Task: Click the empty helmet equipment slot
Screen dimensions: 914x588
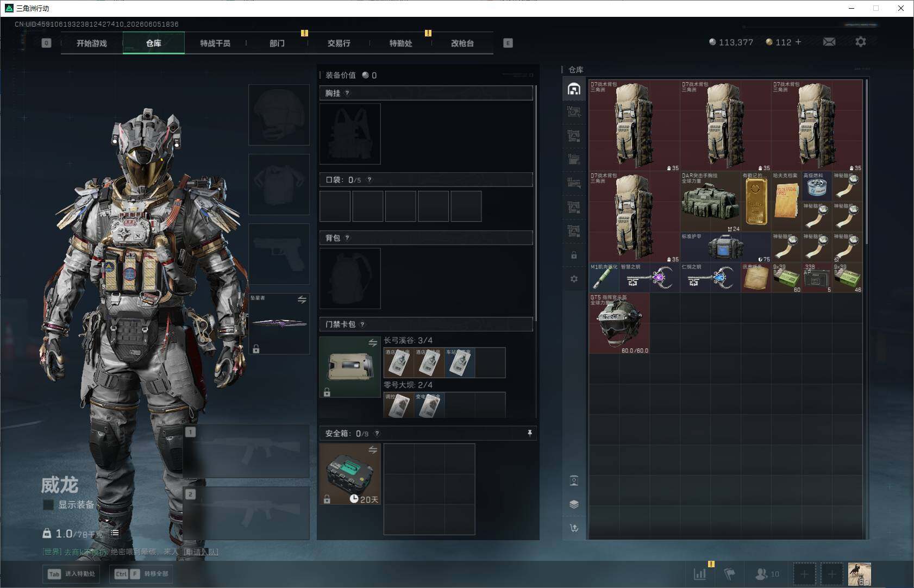Action: coord(279,115)
